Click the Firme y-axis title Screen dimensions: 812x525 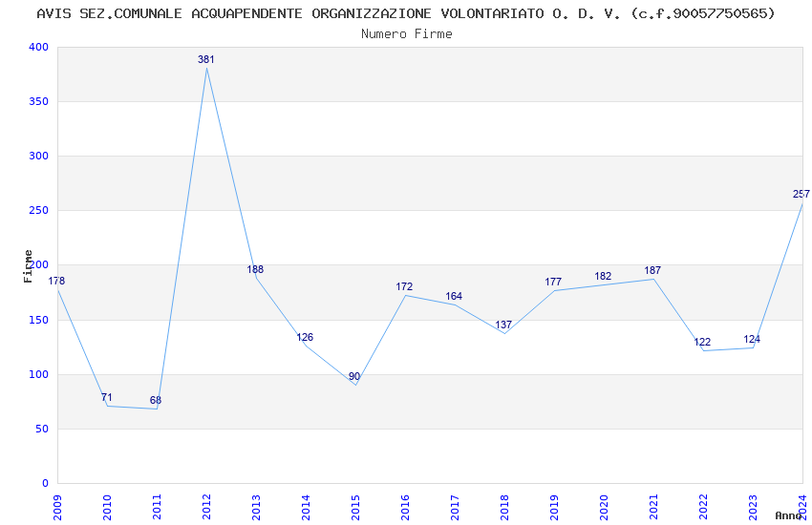(28, 266)
